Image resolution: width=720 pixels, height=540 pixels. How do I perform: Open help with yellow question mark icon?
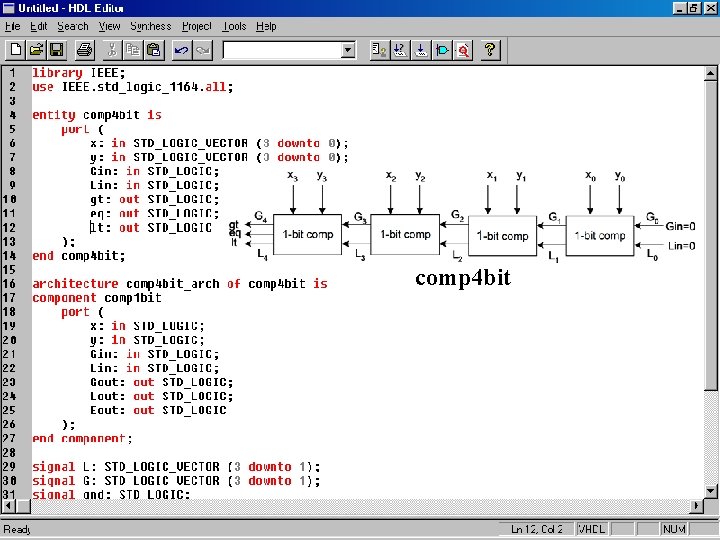490,50
